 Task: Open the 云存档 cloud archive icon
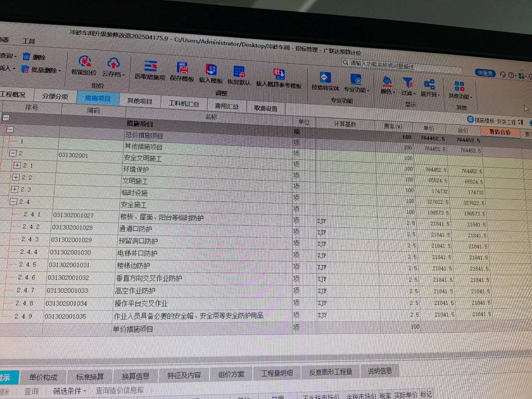[113, 67]
